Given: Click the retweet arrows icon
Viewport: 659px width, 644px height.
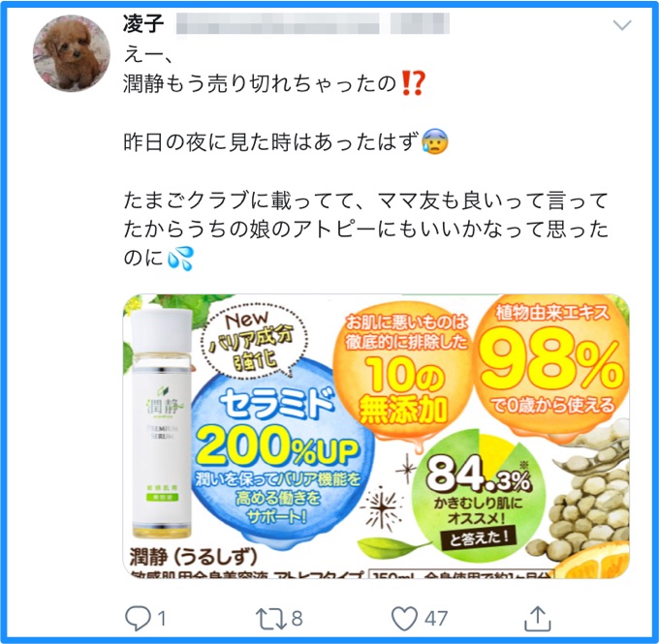Looking at the screenshot, I should 271,619.
